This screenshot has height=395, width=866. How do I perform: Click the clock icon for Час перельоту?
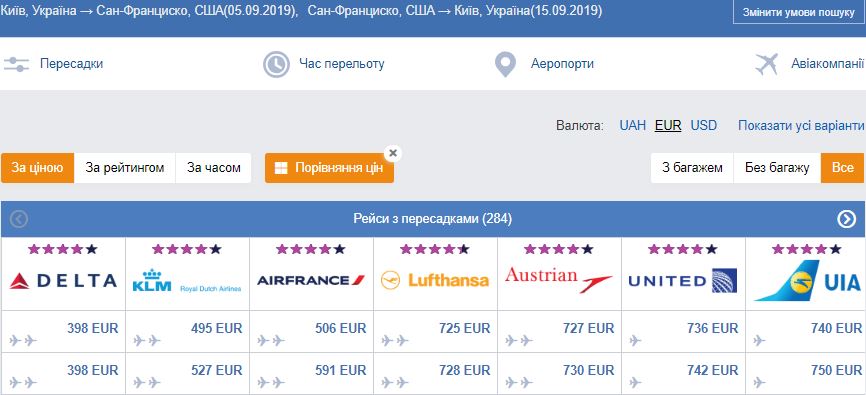[x=276, y=64]
